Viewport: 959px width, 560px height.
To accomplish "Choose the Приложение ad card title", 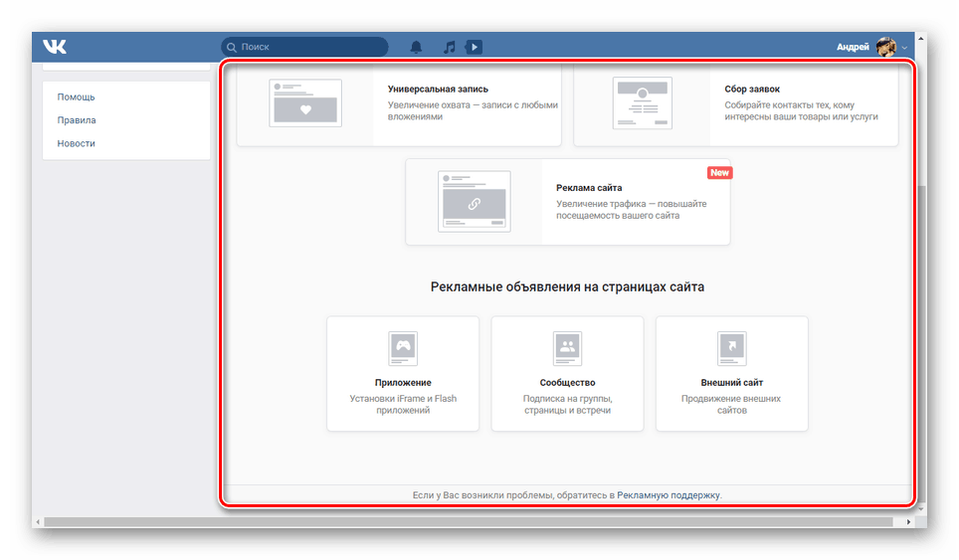I will [x=403, y=383].
